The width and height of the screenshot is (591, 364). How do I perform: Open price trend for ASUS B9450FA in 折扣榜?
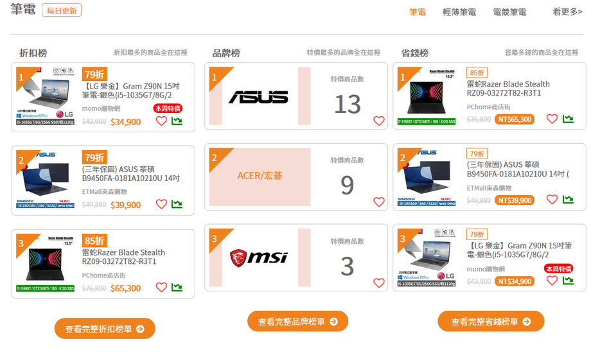[177, 204]
